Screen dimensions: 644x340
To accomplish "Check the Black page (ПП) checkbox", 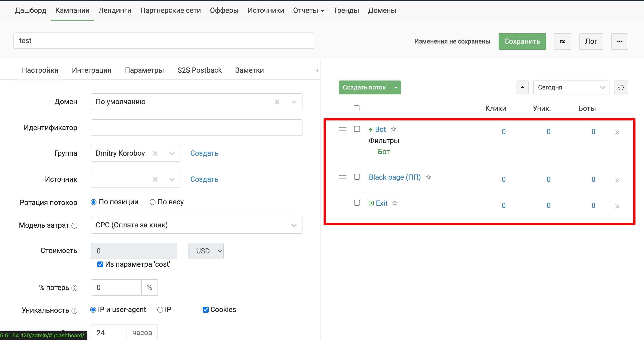I will pos(357,177).
